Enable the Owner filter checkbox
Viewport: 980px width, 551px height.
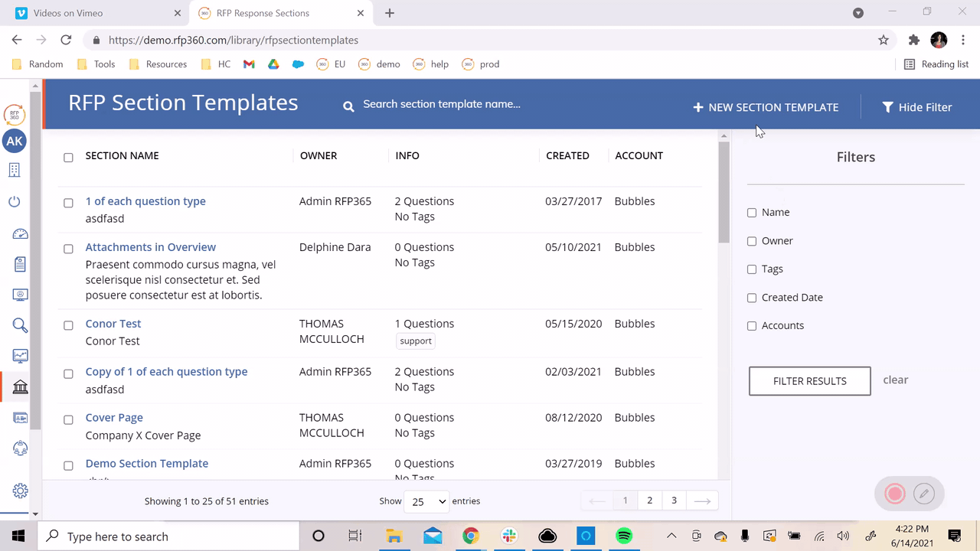pos(752,241)
